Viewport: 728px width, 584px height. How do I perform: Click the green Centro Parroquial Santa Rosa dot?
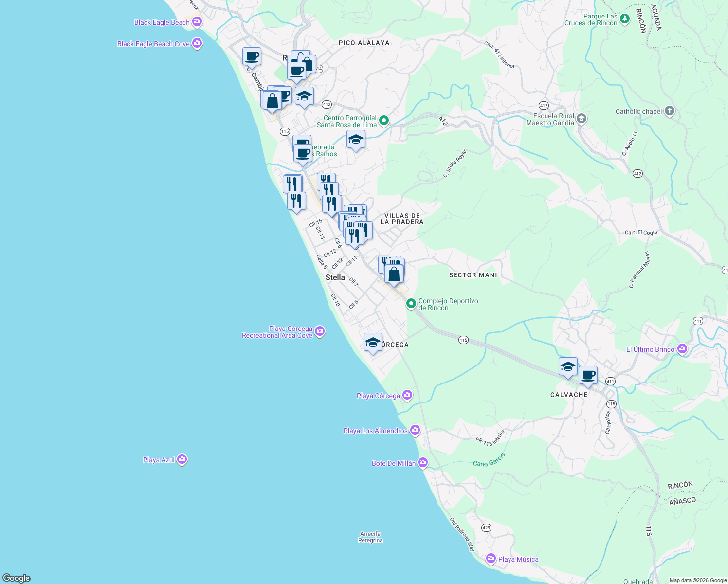click(383, 119)
